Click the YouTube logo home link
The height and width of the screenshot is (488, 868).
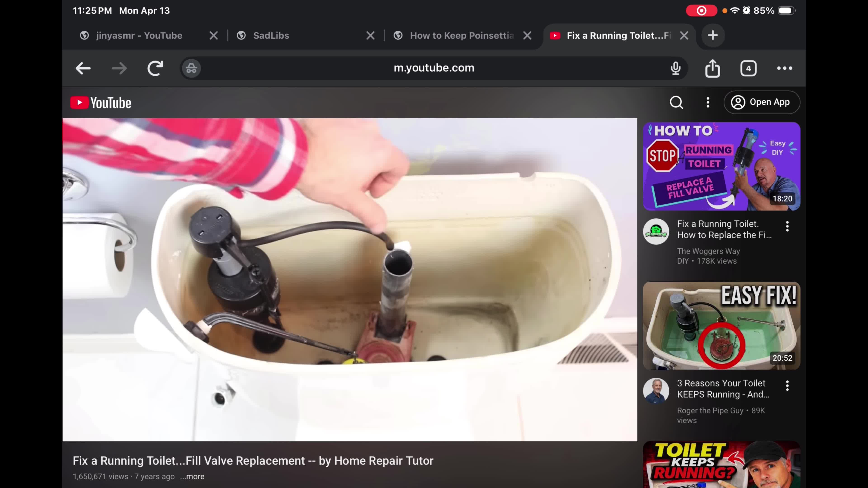coord(101,103)
